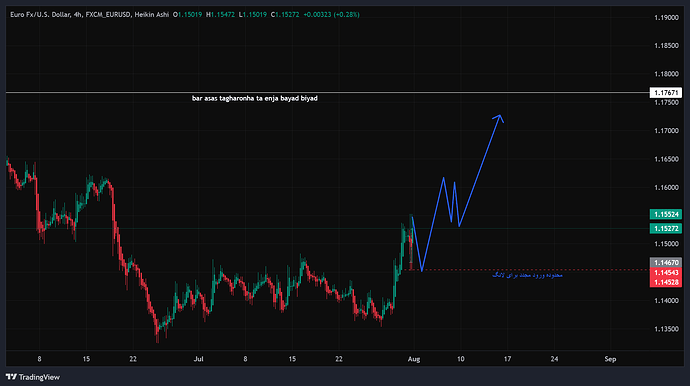
Task: Click the low value L1.15019
Action: (x=253, y=15)
